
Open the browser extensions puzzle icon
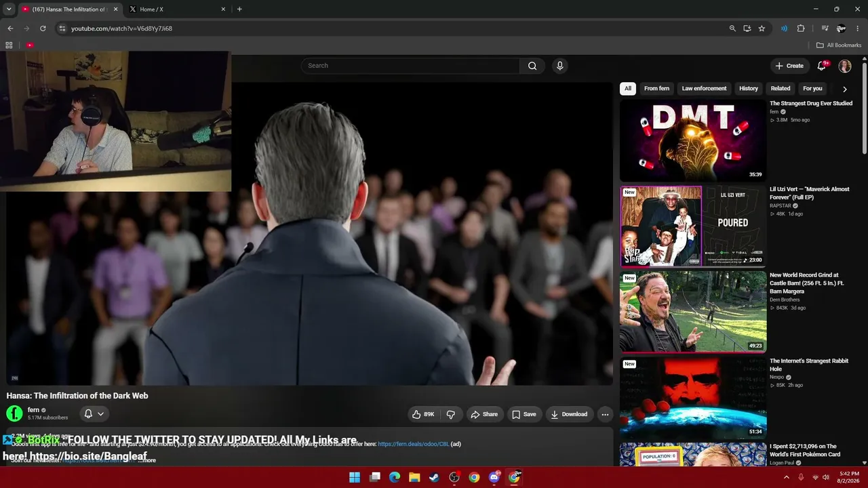point(801,28)
